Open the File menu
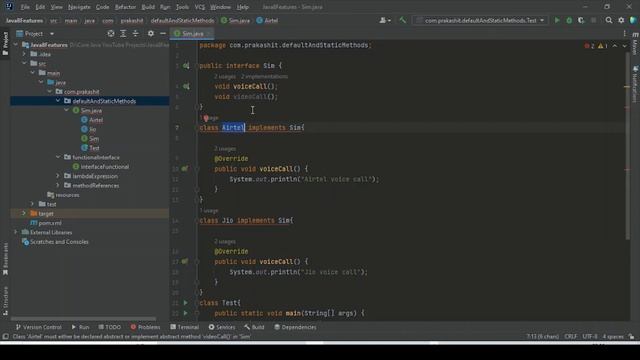 (x=25, y=7)
